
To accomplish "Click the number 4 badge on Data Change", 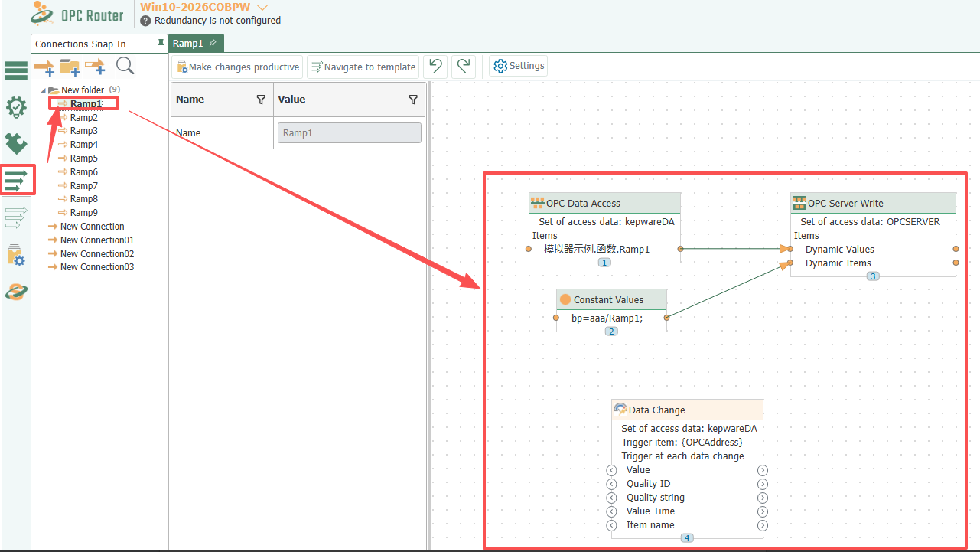I will pos(687,538).
